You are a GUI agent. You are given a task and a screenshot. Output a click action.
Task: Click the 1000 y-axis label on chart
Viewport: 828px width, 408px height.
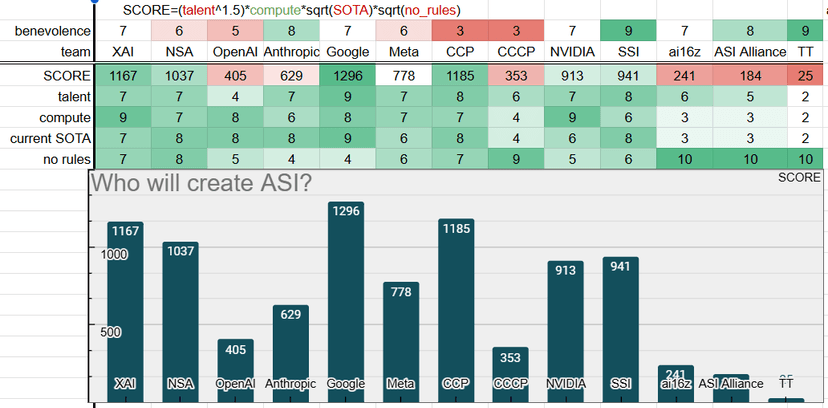point(115,254)
